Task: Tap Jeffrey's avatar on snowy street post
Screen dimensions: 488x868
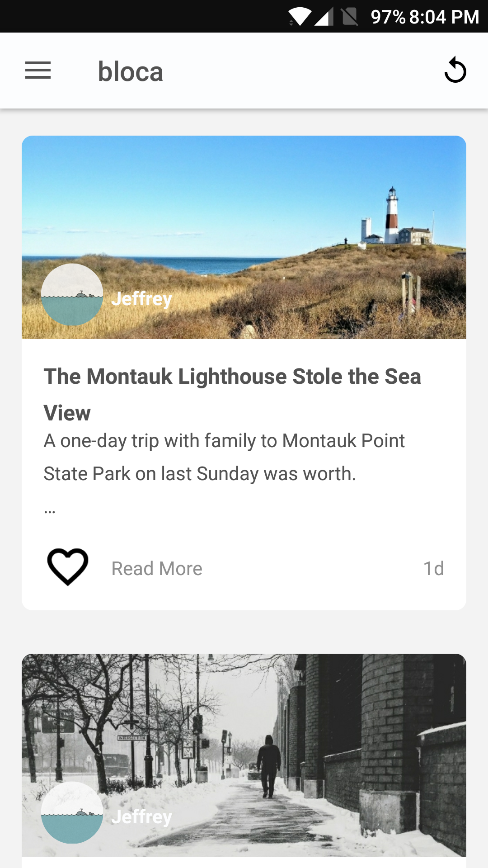Action: pos(72,812)
